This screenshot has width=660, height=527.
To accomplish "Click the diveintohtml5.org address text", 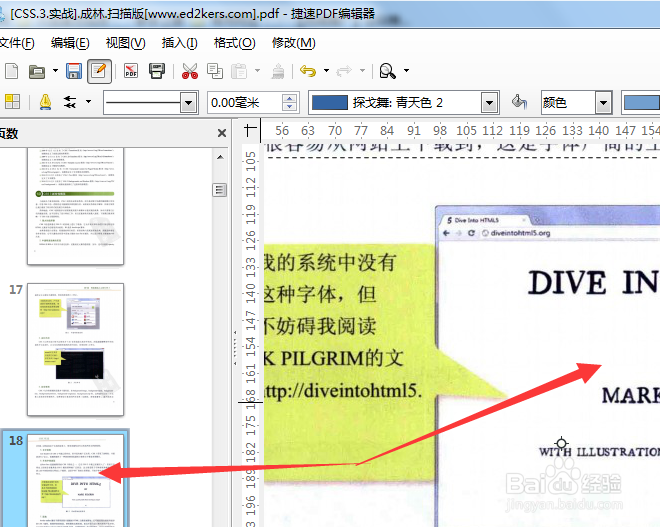I will click(x=520, y=233).
